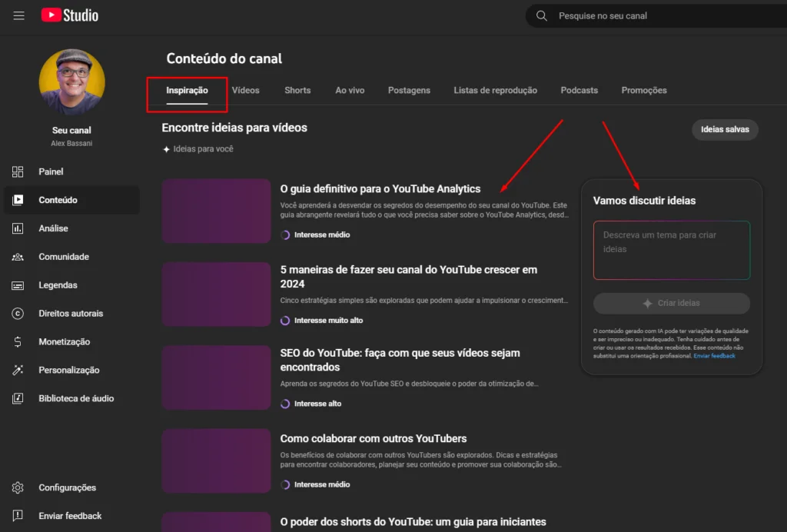Open thumbnail for YouTube Analytics guide idea
Screen dimensions: 787x532
(216, 211)
